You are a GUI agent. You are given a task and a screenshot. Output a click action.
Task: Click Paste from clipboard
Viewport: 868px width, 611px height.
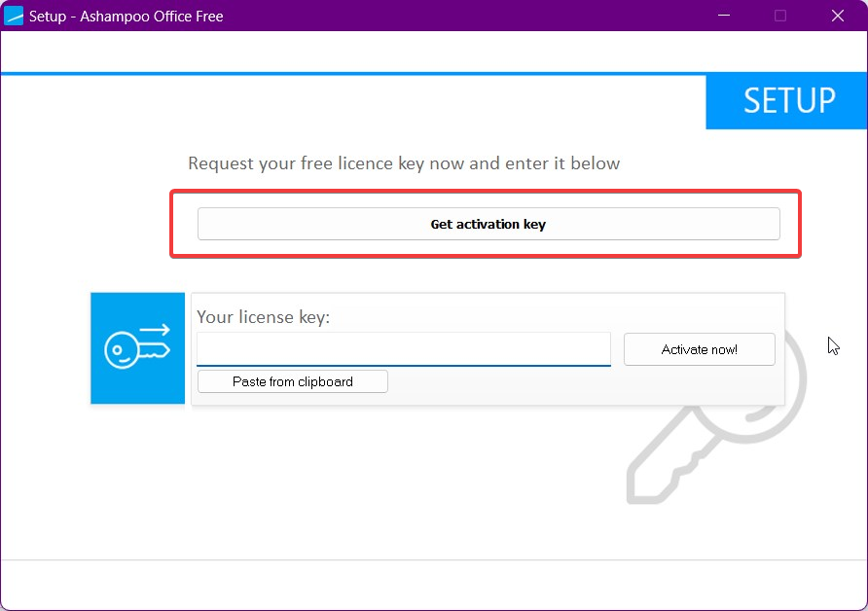292,381
